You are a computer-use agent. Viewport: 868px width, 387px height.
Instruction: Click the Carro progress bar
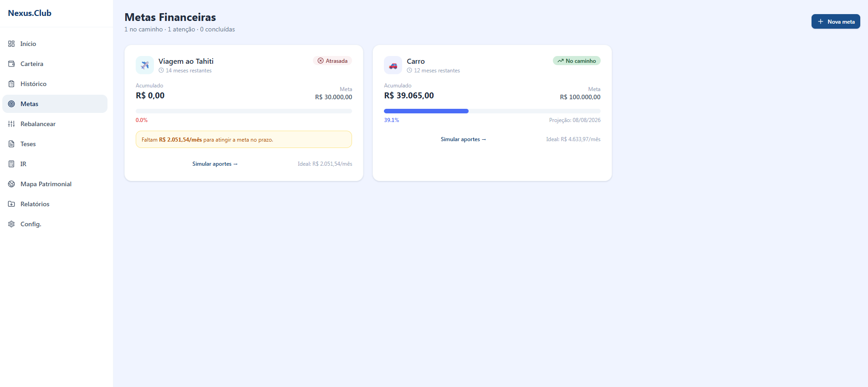point(492,111)
